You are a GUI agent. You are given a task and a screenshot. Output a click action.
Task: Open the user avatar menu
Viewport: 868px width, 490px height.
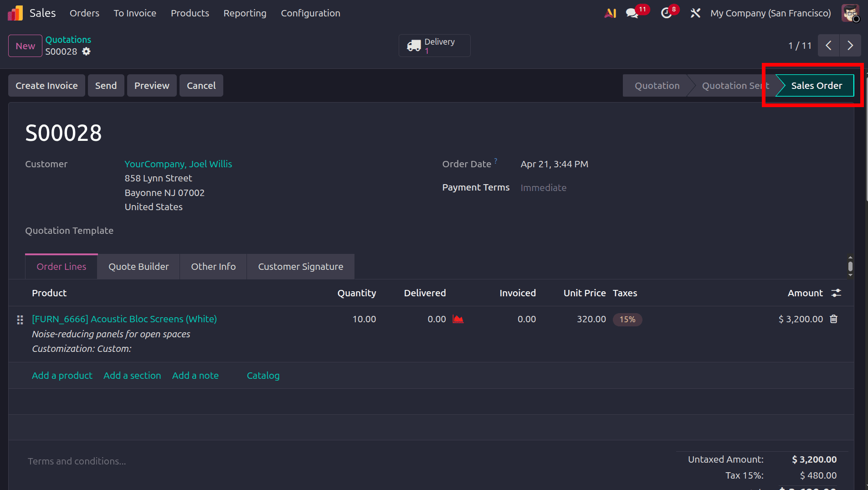click(x=851, y=13)
